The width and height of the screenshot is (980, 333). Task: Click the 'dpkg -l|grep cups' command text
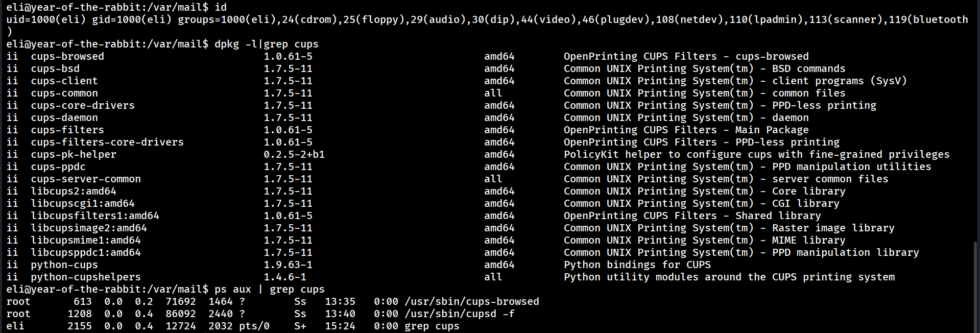266,44
